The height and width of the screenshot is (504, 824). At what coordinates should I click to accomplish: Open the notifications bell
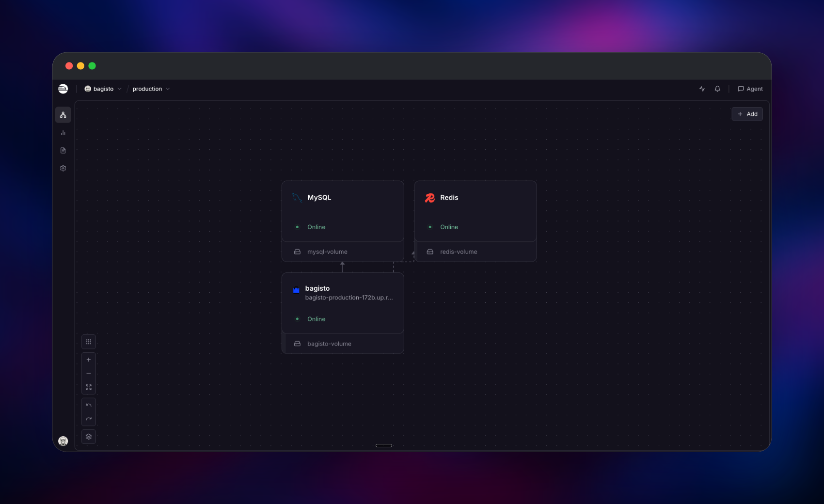pyautogui.click(x=717, y=89)
